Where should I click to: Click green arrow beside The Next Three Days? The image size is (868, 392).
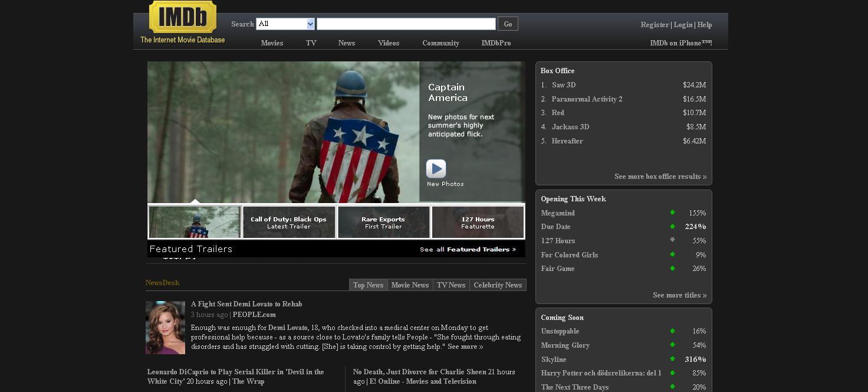click(672, 387)
